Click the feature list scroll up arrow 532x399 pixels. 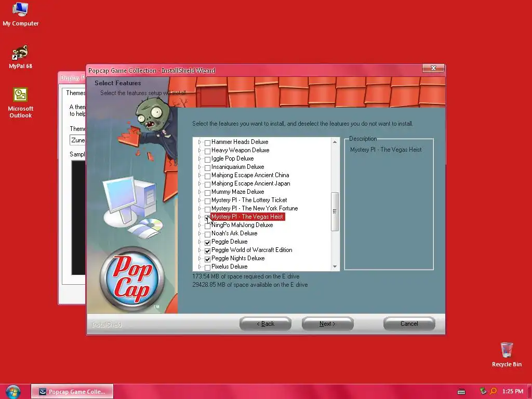pyautogui.click(x=335, y=142)
